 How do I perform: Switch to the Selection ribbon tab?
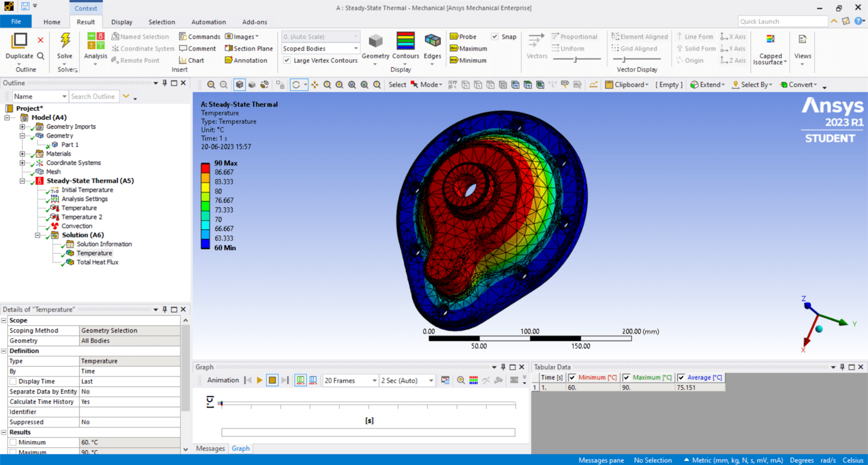click(x=162, y=22)
